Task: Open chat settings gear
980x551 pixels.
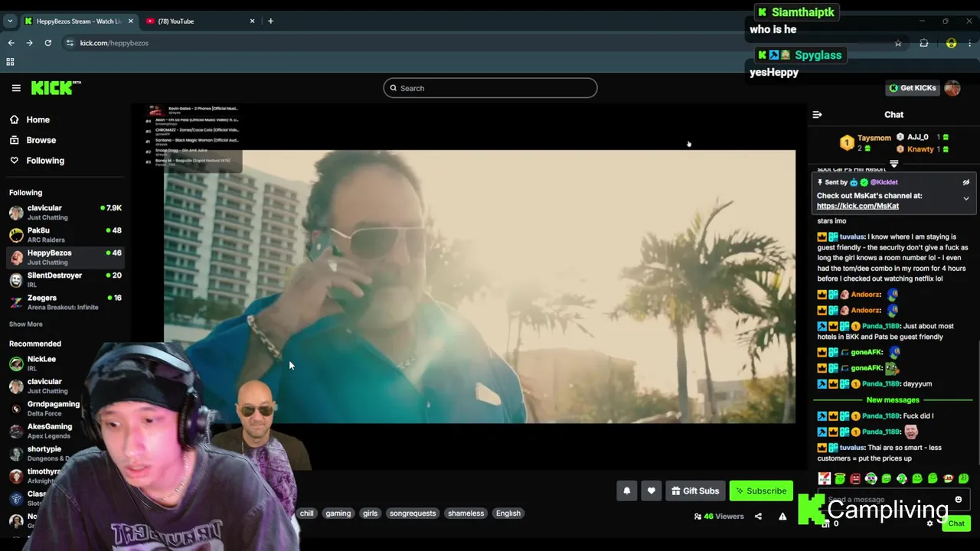Action: 929,524
